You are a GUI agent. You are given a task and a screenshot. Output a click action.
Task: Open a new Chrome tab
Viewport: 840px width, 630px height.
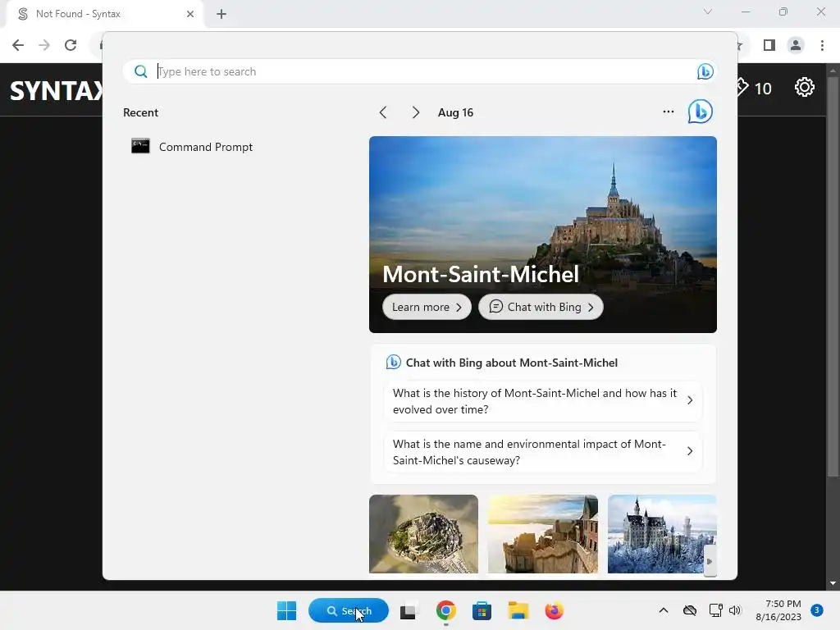click(x=221, y=14)
